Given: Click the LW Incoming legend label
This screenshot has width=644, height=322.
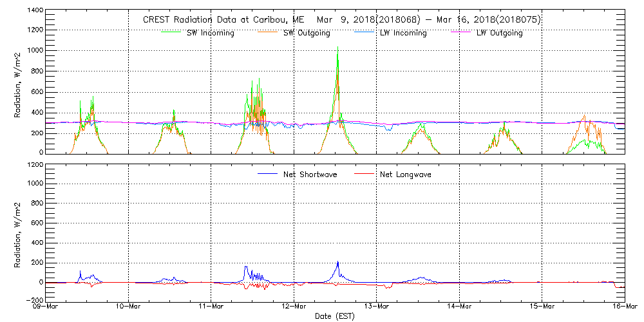Looking at the screenshot, I should pos(403,33).
